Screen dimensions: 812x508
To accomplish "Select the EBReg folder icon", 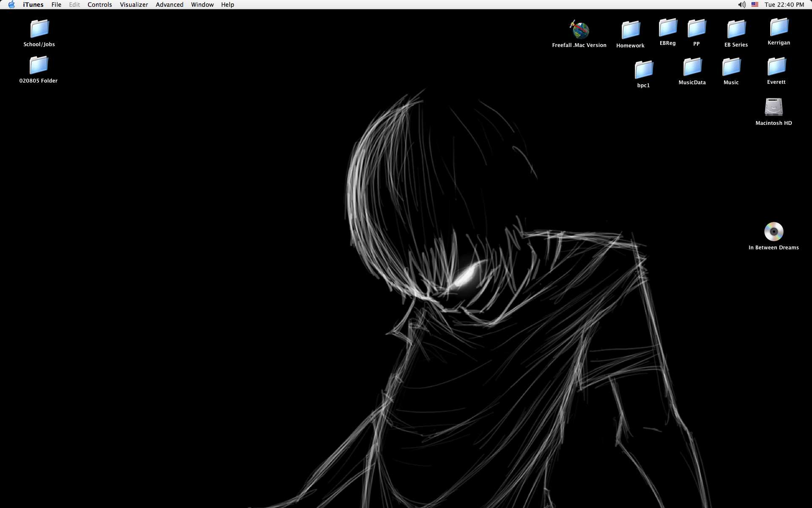I will click(668, 28).
